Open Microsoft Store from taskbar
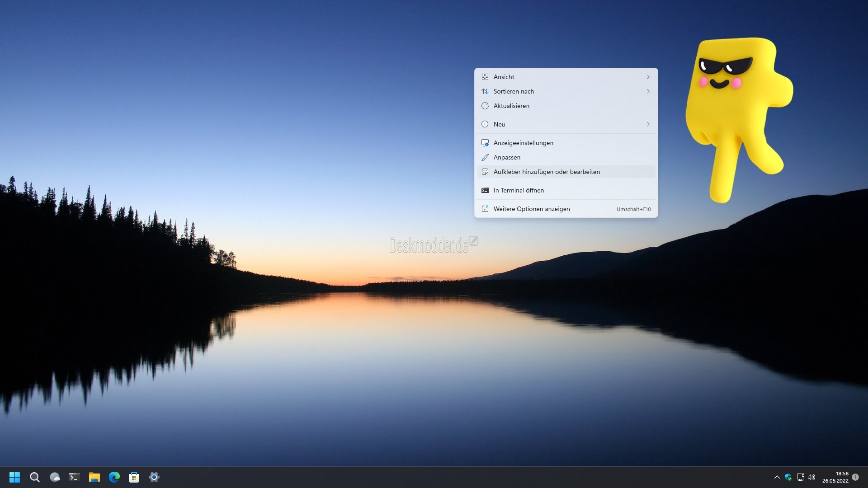 click(134, 477)
